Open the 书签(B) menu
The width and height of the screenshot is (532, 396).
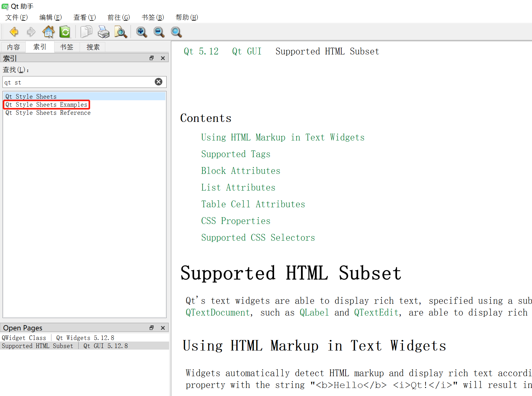(153, 17)
